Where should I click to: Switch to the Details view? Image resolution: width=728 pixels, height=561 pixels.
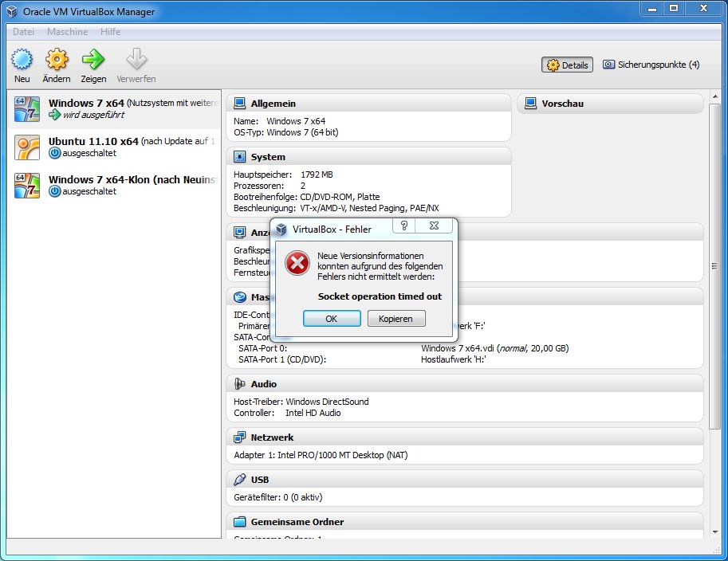(x=567, y=65)
